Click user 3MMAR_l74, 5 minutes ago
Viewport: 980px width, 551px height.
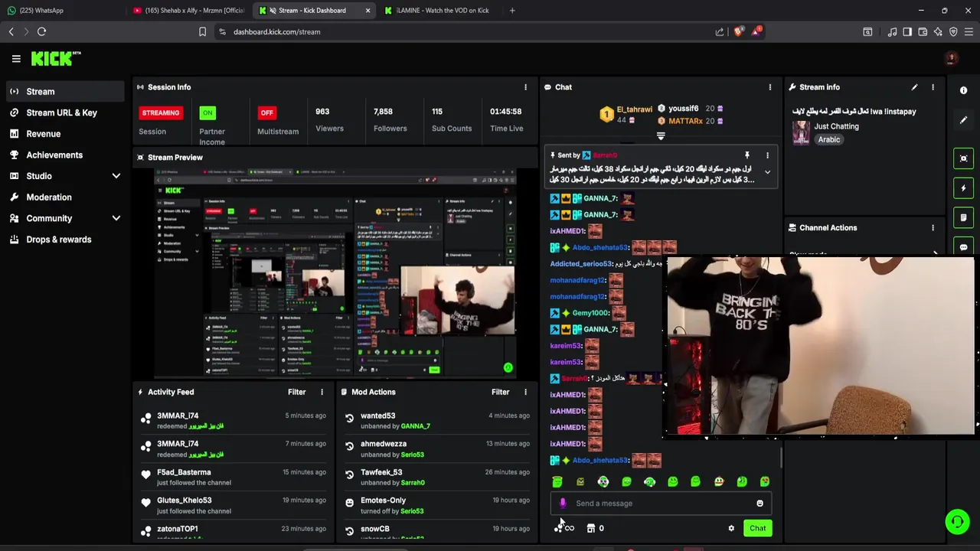coord(178,416)
